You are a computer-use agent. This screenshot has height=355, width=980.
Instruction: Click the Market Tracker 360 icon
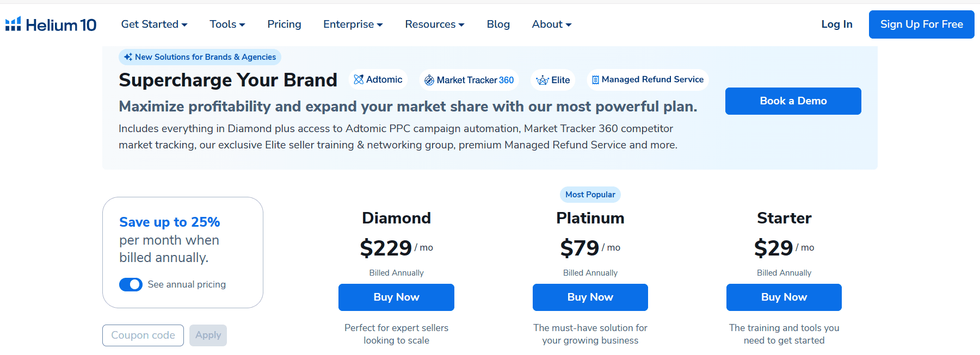(429, 80)
